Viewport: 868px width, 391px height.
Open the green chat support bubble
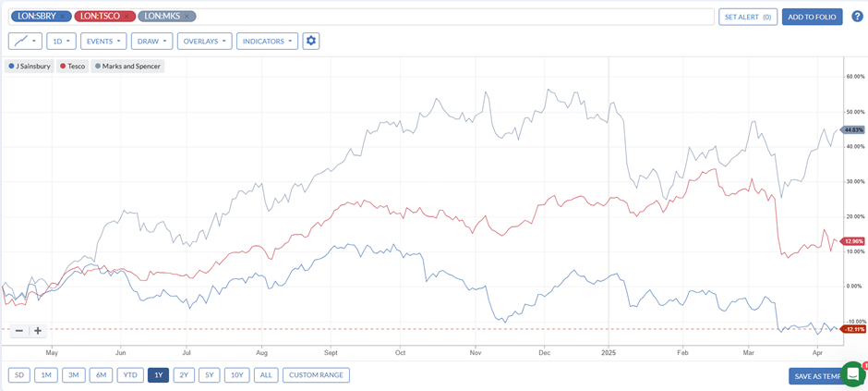click(854, 374)
